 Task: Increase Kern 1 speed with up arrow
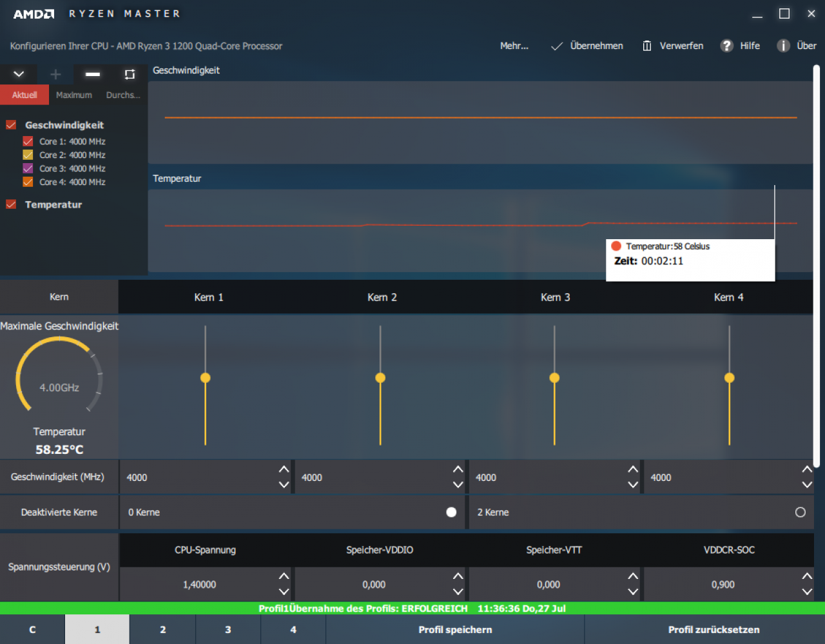[284, 469]
